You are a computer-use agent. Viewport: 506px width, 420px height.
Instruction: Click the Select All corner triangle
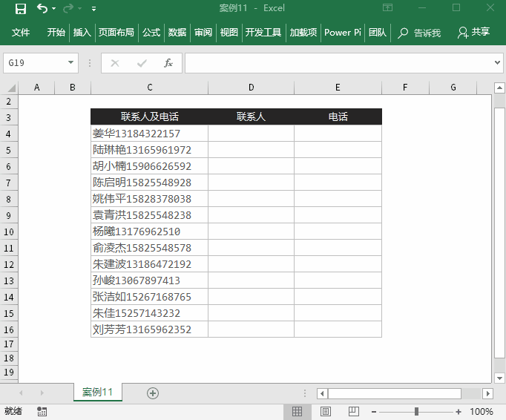point(11,88)
